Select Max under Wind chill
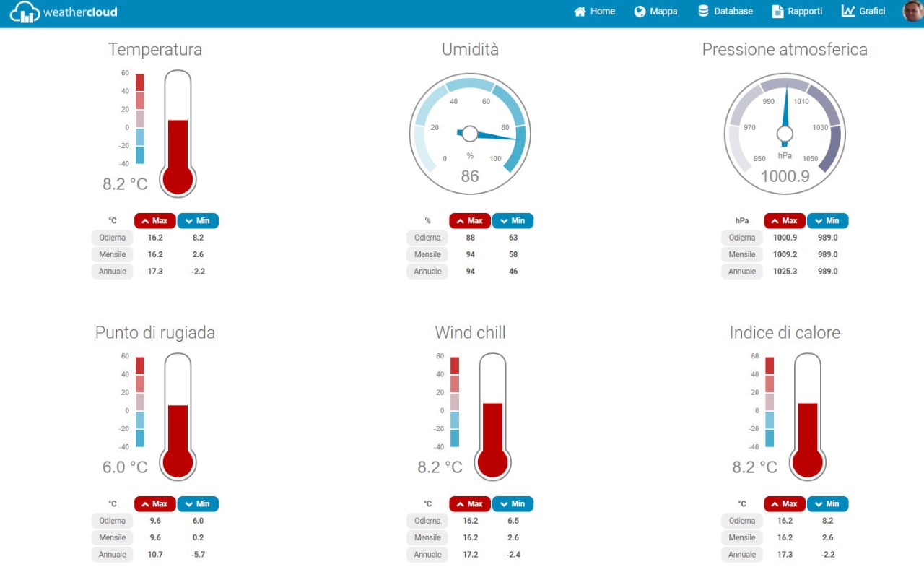Viewport: 924px width, 580px height. [x=470, y=504]
